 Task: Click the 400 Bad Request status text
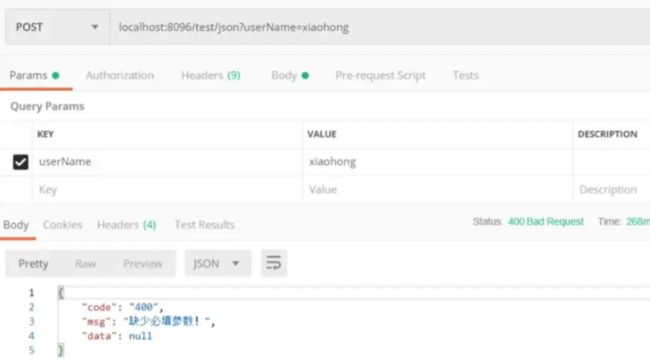pyautogui.click(x=546, y=222)
